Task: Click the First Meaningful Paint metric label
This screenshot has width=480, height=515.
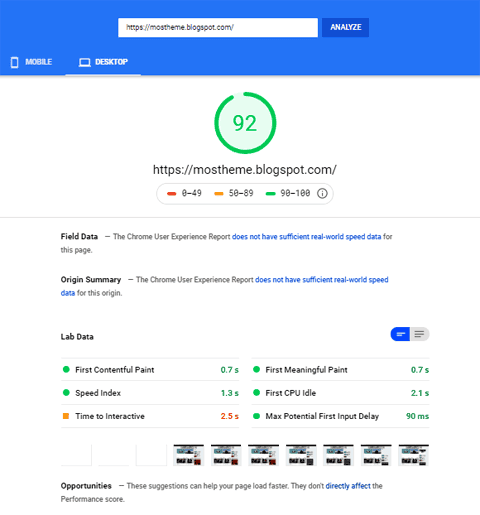Action: pyautogui.click(x=306, y=370)
